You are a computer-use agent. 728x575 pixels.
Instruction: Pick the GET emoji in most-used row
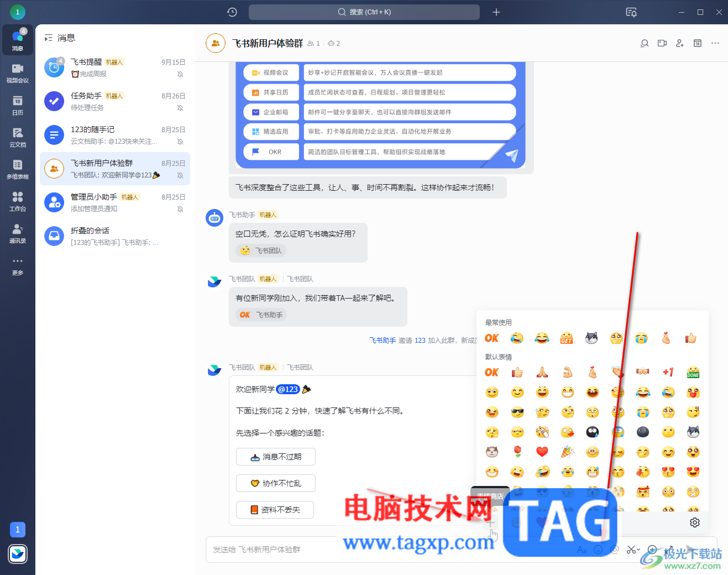(x=567, y=338)
